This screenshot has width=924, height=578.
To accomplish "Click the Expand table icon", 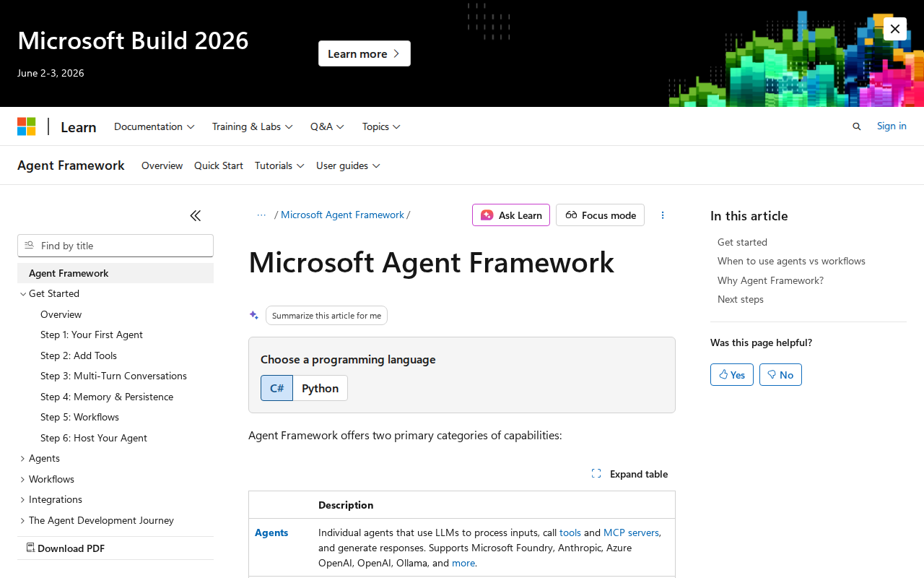I will coord(596,474).
